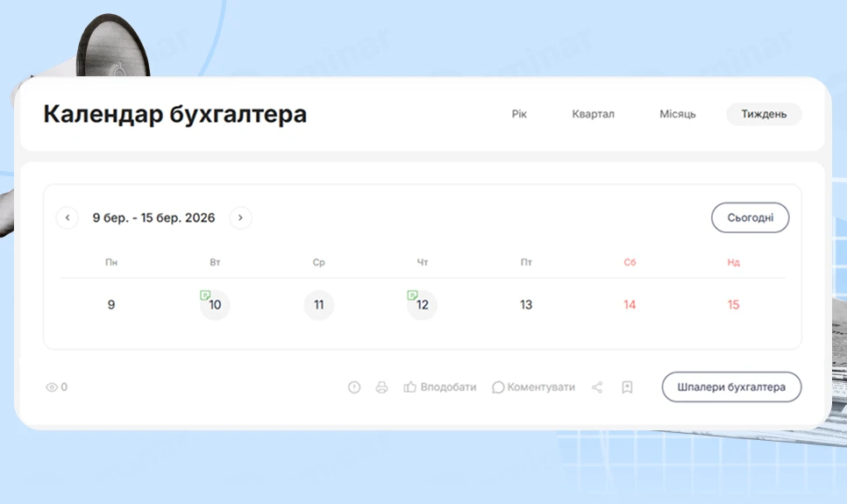Click the Сб weekday header
847x504 pixels.
click(630, 263)
